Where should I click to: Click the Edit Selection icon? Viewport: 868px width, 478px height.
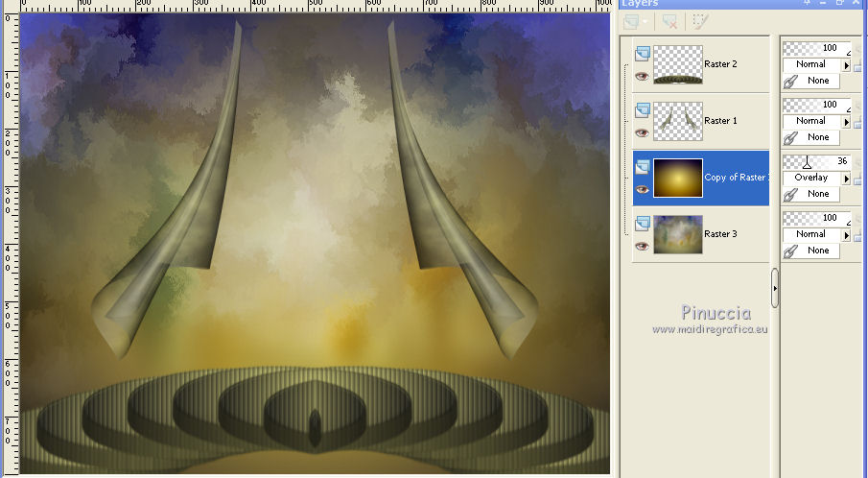pos(700,22)
